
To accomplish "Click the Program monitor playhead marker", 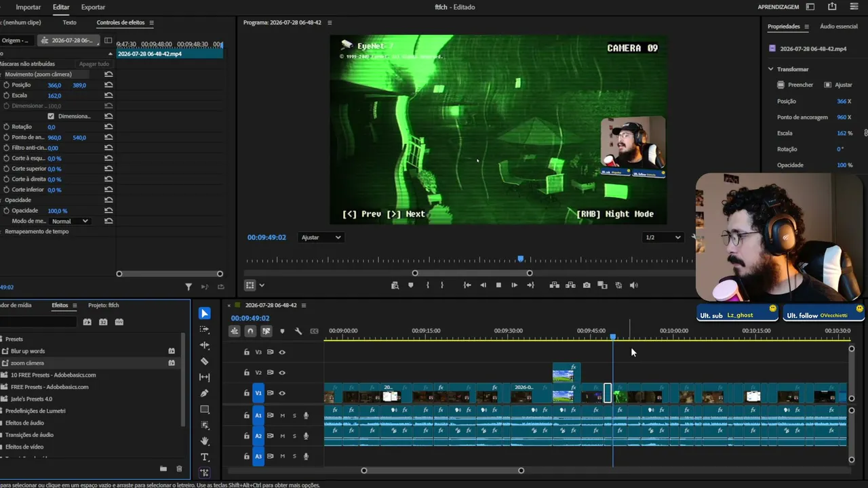I will pyautogui.click(x=521, y=259).
